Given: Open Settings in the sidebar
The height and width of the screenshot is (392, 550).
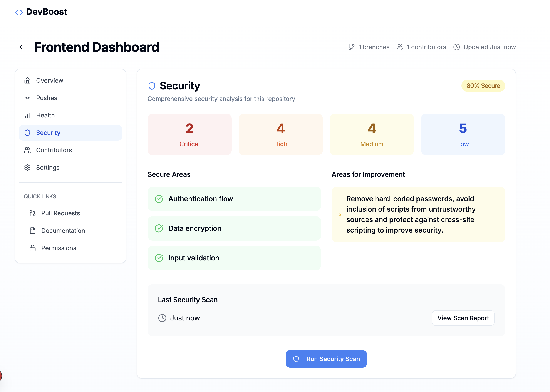Looking at the screenshot, I should pyautogui.click(x=48, y=167).
